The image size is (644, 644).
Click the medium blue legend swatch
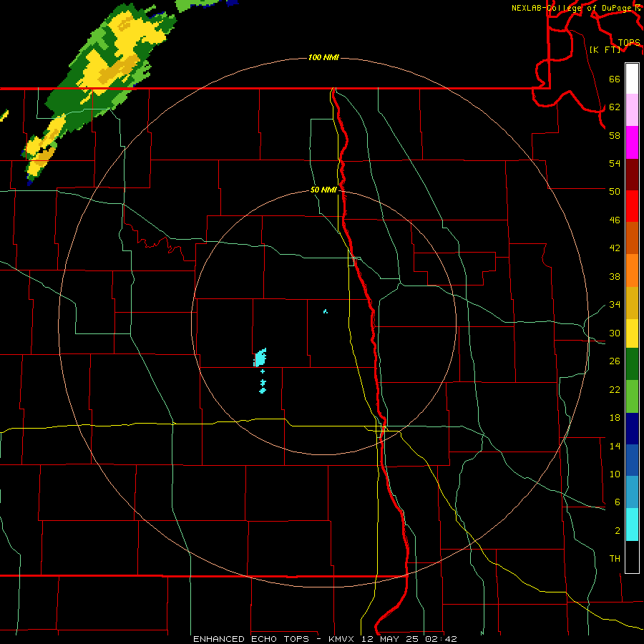pyautogui.click(x=632, y=460)
